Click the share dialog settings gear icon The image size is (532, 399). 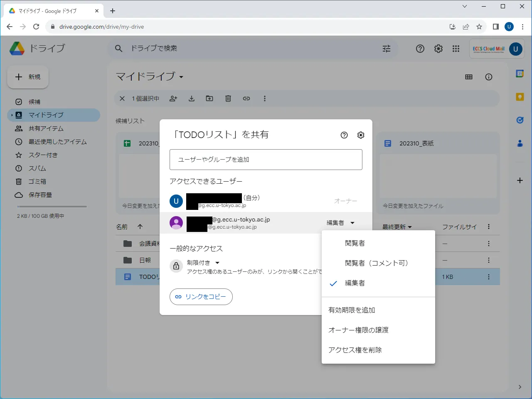point(361,135)
